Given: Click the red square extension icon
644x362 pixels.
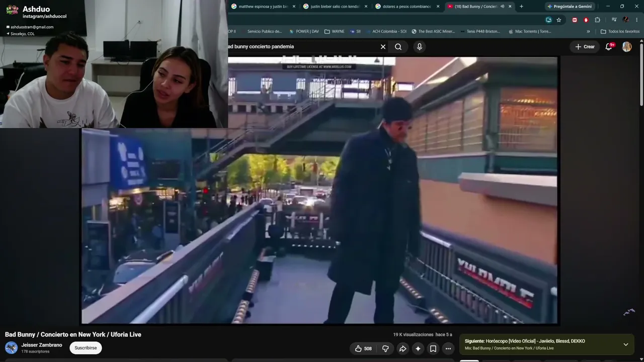Looking at the screenshot, I should click(575, 20).
